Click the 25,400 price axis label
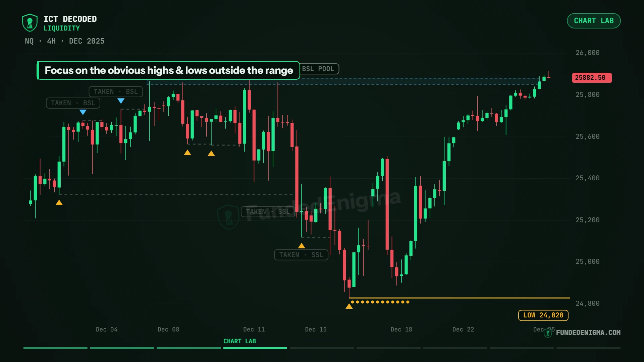Image resolution: width=644 pixels, height=362 pixels. pos(588,178)
